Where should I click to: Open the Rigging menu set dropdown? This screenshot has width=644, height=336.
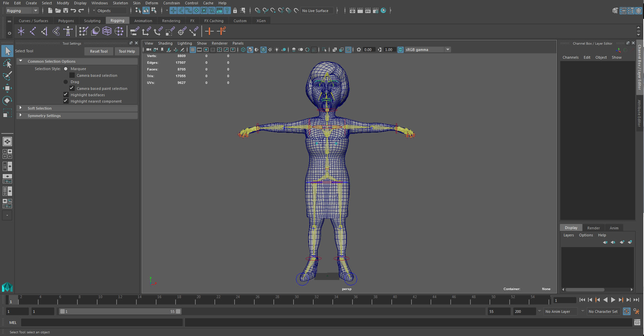tap(22, 11)
